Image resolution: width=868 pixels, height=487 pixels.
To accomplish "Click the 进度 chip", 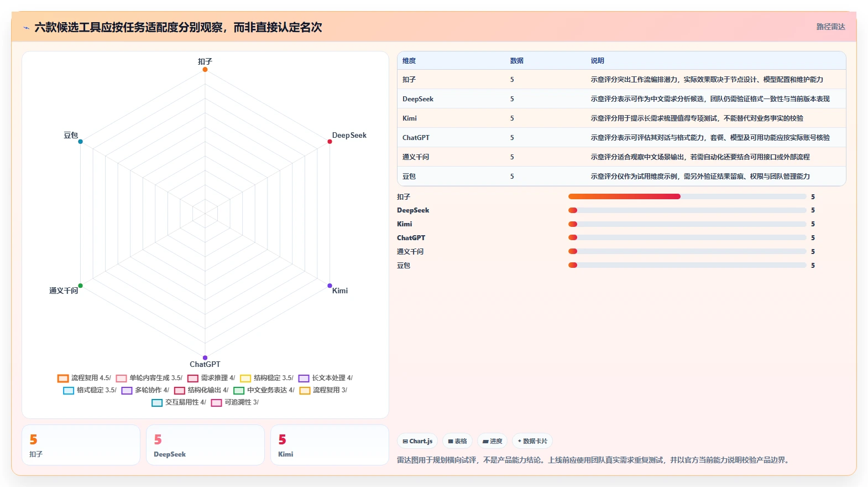I will pyautogui.click(x=492, y=441).
